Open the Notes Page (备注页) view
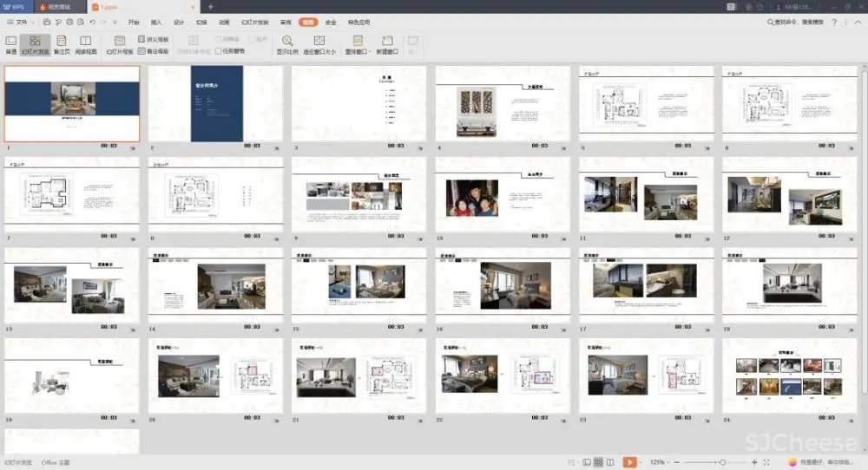This screenshot has width=868, height=470. coord(61,44)
